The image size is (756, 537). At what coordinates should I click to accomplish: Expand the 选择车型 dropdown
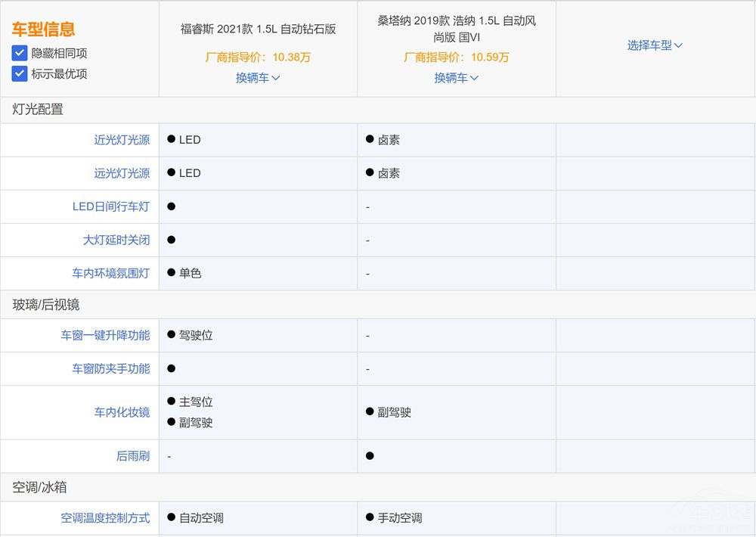655,45
